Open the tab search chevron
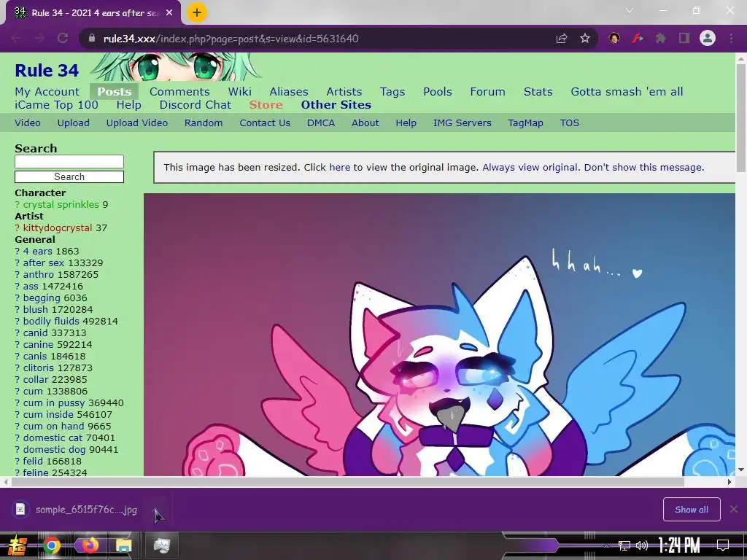This screenshot has height=560, width=747. 630,10
